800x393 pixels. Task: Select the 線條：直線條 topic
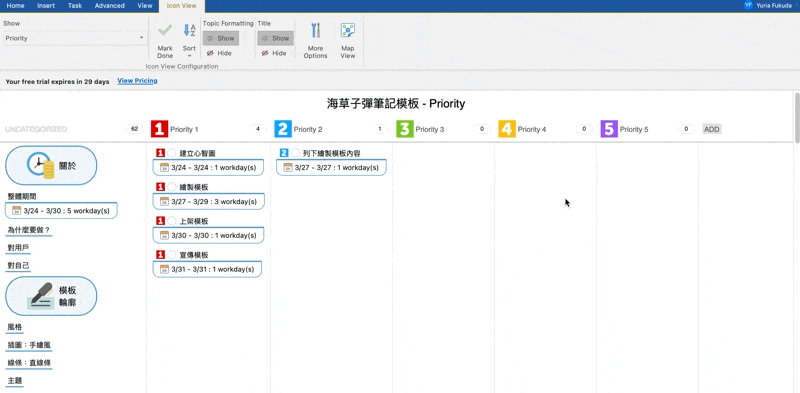29,362
